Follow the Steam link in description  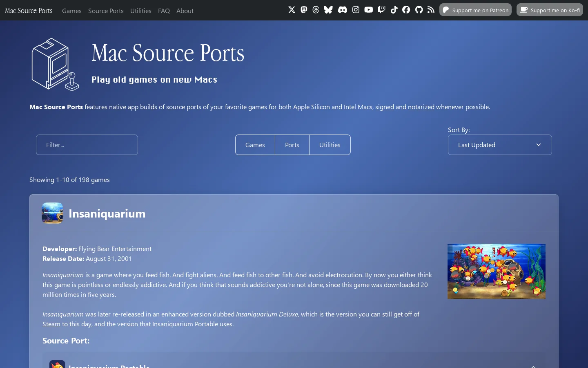click(51, 324)
